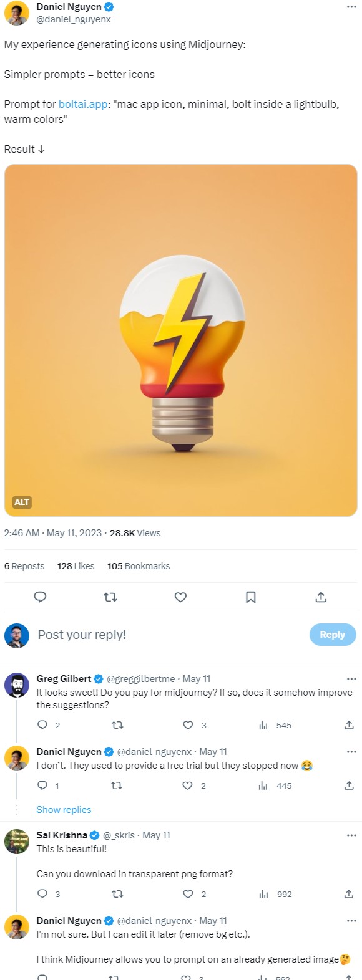Screen dimensions: 362x980
Task: Open the more options menu on main tweet
Action: [x=350, y=6]
